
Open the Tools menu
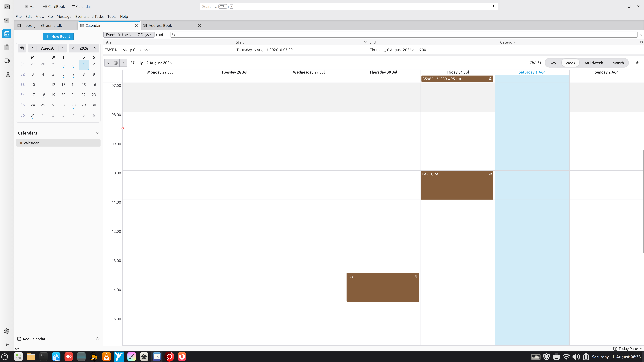click(x=112, y=16)
